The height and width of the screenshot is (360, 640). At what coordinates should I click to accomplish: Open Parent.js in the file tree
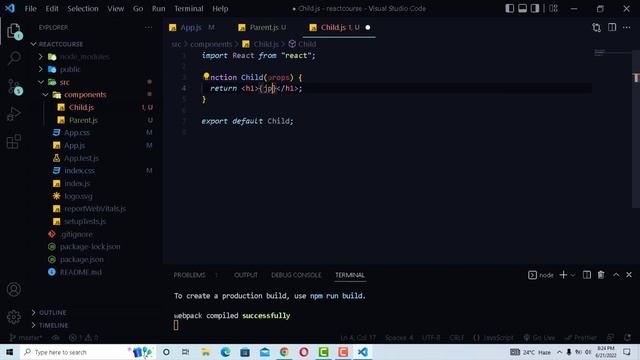pyautogui.click(x=83, y=120)
